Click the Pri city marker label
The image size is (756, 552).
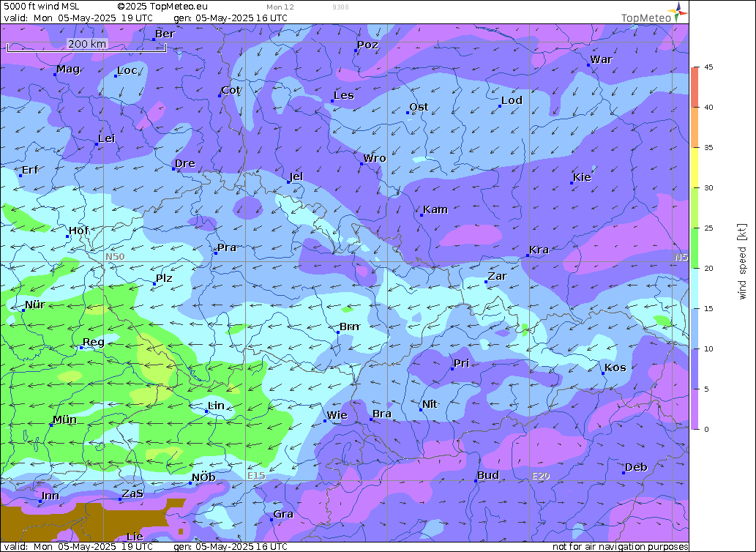pyautogui.click(x=461, y=363)
